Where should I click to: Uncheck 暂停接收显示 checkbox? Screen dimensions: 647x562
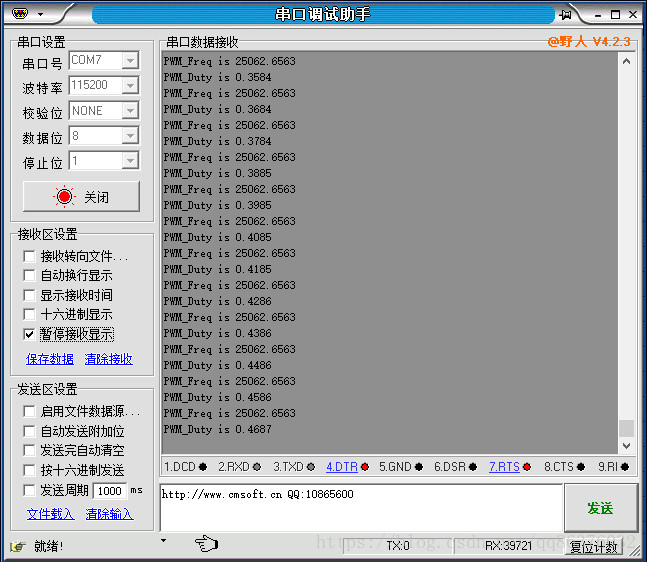pyautogui.click(x=29, y=334)
